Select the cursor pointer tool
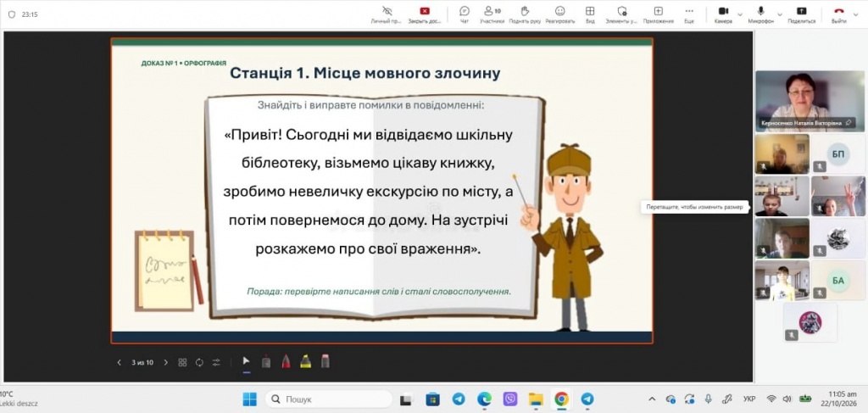 coord(247,361)
